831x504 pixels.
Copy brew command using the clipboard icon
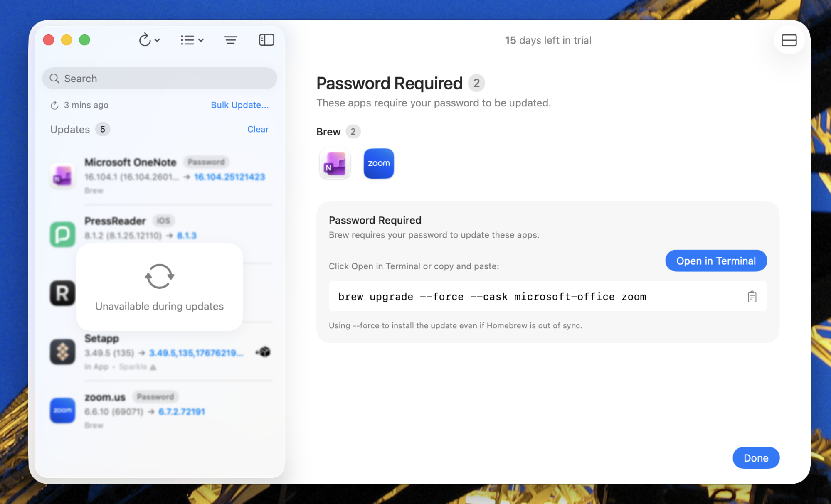(x=752, y=296)
